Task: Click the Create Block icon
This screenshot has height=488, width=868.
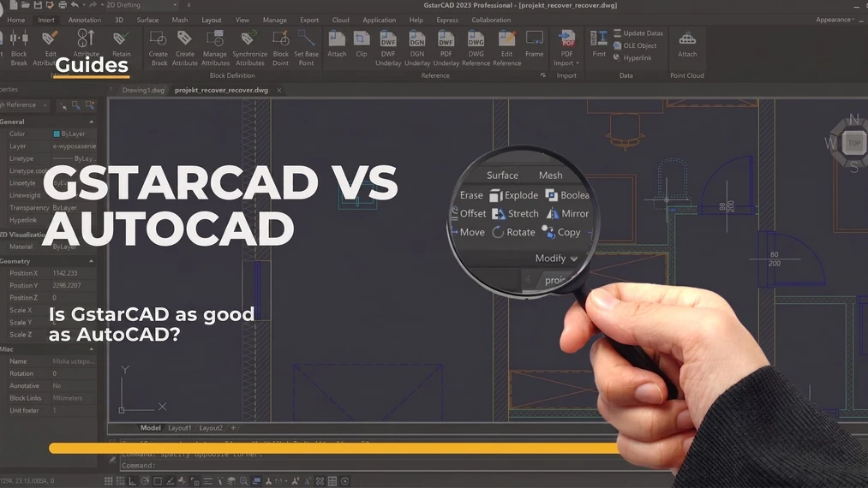Action: [x=158, y=39]
